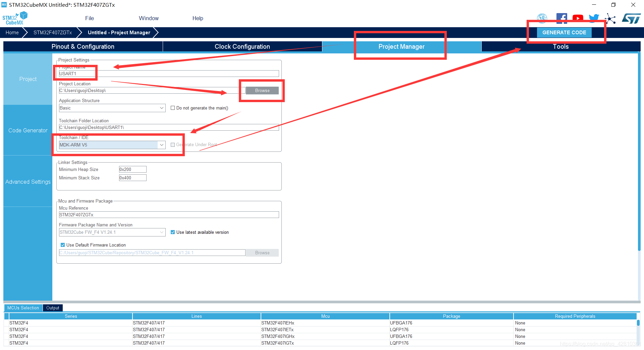The image size is (644, 350).
Task: Toggle Use Default Firmware Location checkbox
Action: (63, 245)
